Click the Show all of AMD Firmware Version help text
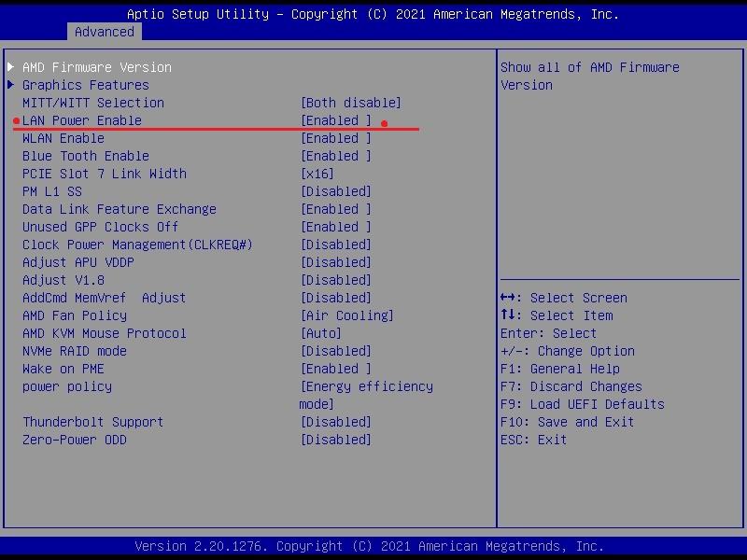This screenshot has width=747, height=560. pos(590,77)
